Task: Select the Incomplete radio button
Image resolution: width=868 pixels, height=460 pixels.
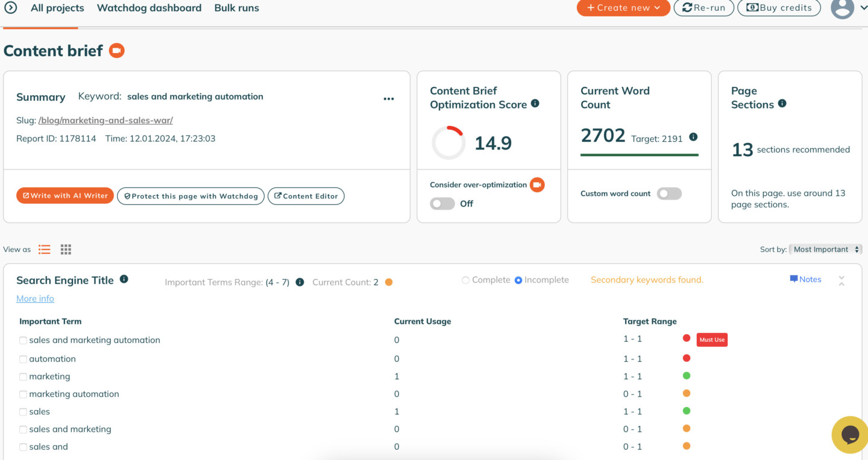Action: (x=518, y=280)
